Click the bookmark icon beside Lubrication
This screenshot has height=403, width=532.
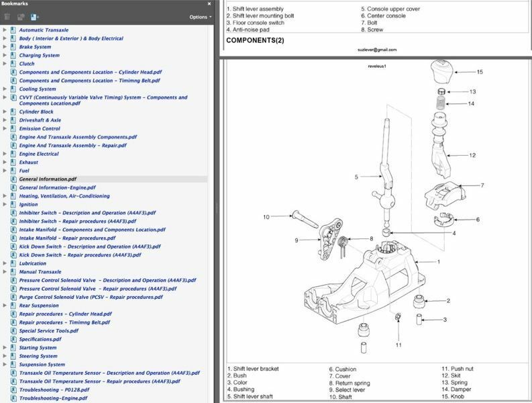[x=13, y=263]
